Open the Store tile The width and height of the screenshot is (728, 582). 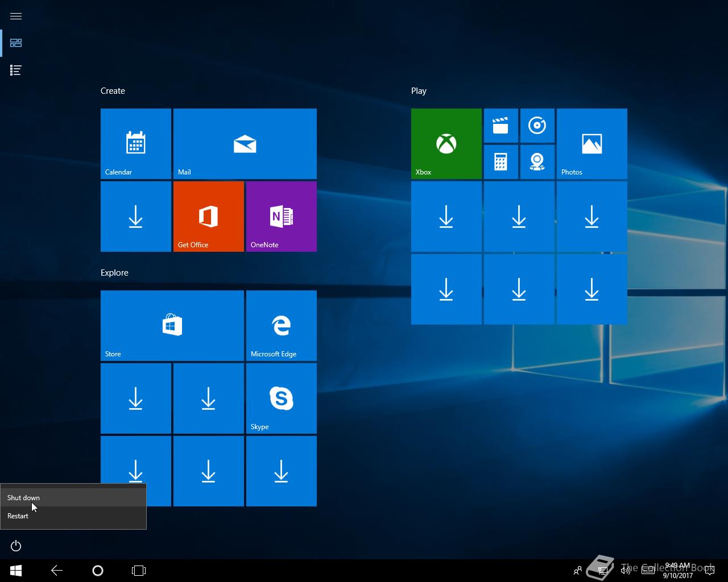point(172,326)
